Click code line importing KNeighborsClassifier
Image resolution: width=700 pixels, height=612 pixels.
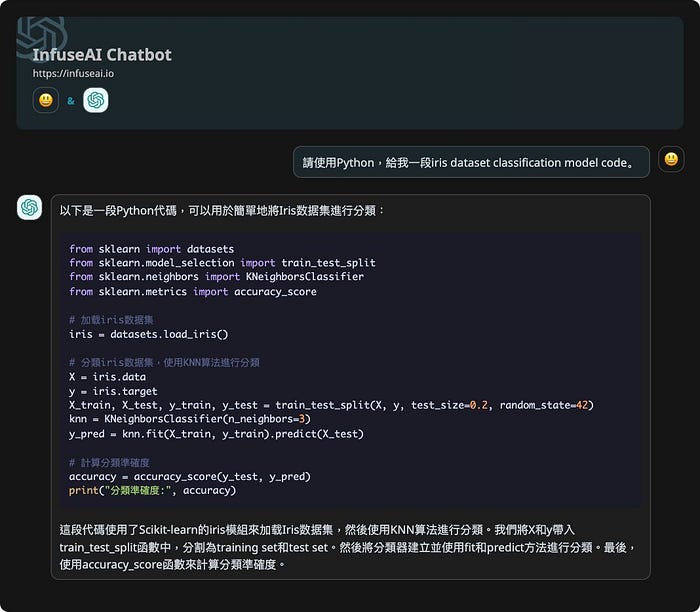pos(217,277)
